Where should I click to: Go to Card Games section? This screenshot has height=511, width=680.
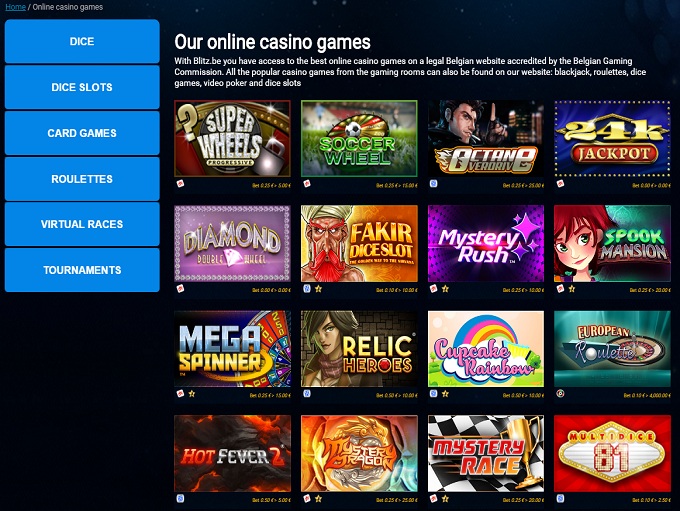[x=82, y=133]
